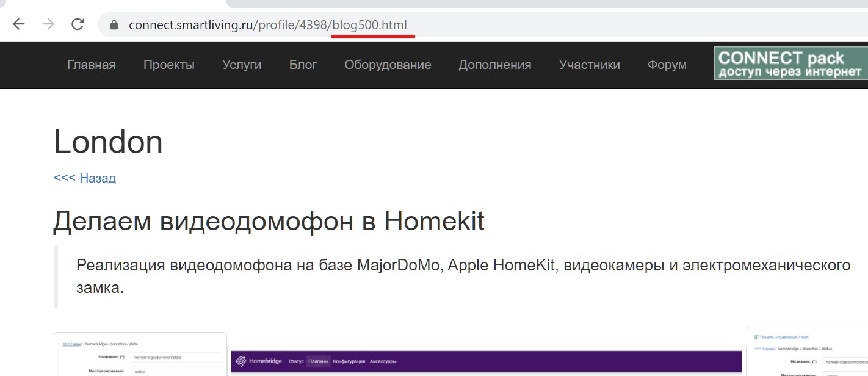Viewport: 868px width, 376px height.
Task: Reload the page with the refresh icon
Action: click(x=78, y=24)
